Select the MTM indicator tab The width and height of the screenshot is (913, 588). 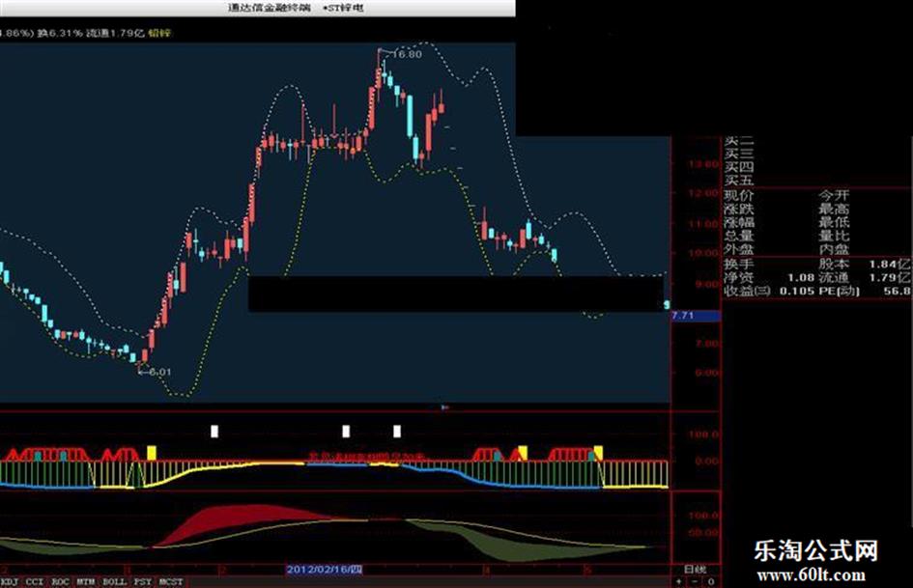click(x=86, y=581)
